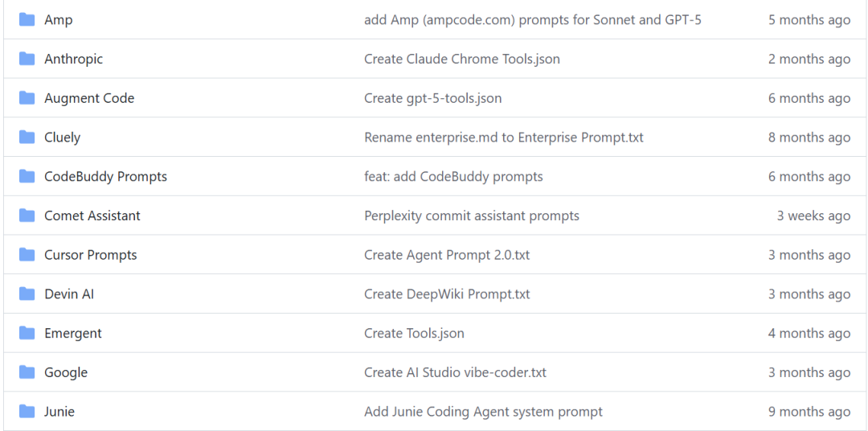This screenshot has height=431, width=868.
Task: Click the folder icon beside Devin AI
Action: click(27, 294)
